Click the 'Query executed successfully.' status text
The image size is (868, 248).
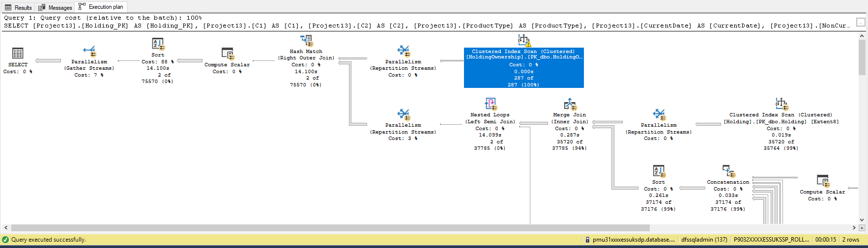point(49,240)
